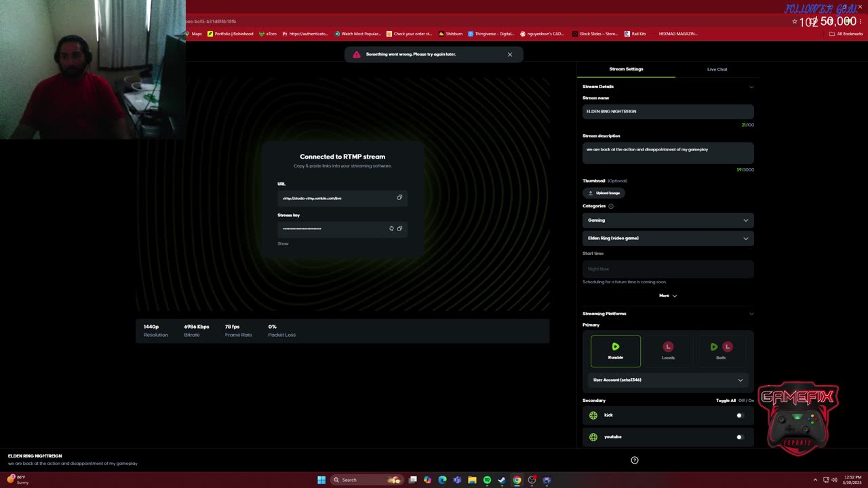868x488 pixels.
Task: Open the Check your order status bookmark
Action: (409, 34)
